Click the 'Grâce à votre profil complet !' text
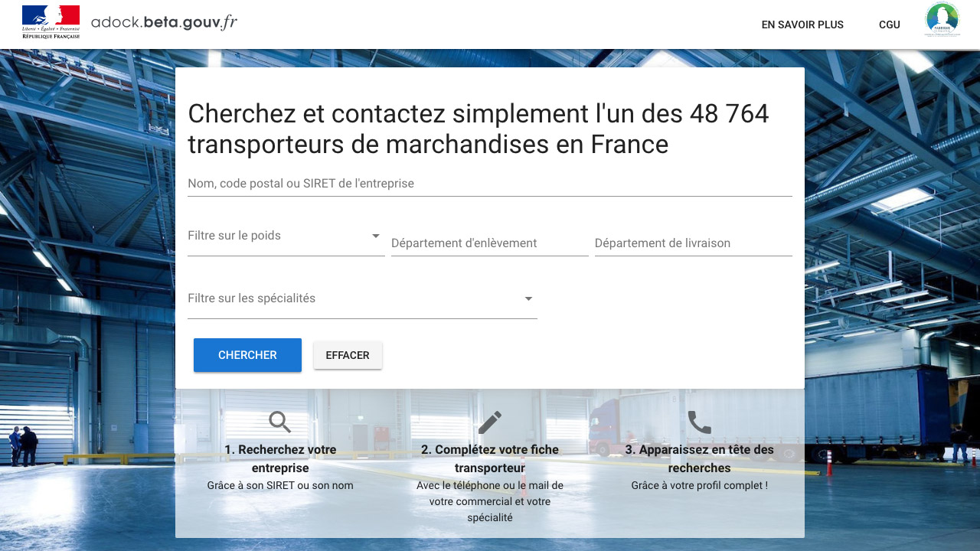The width and height of the screenshot is (980, 551). click(699, 485)
